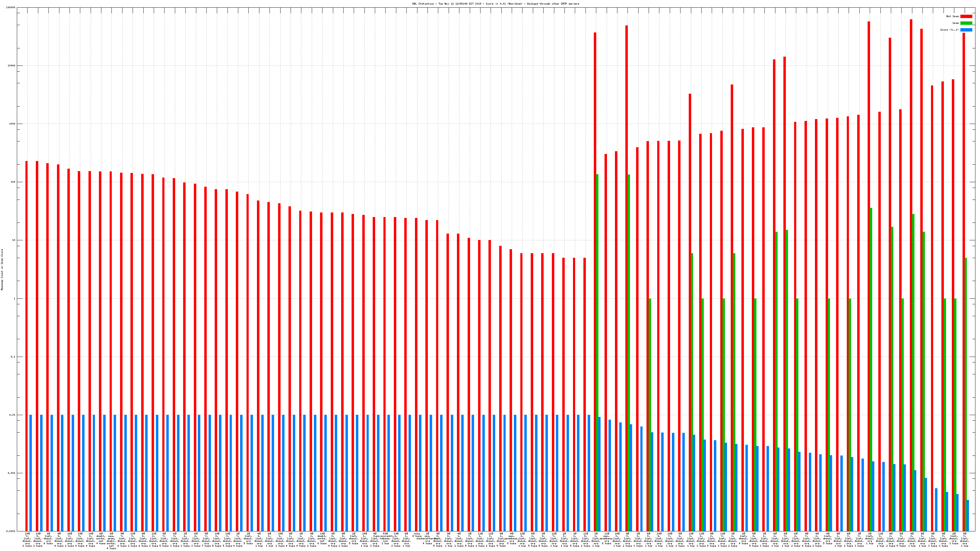
Task: Click the "Score (0..1)" legend label text
Action: [x=949, y=30]
